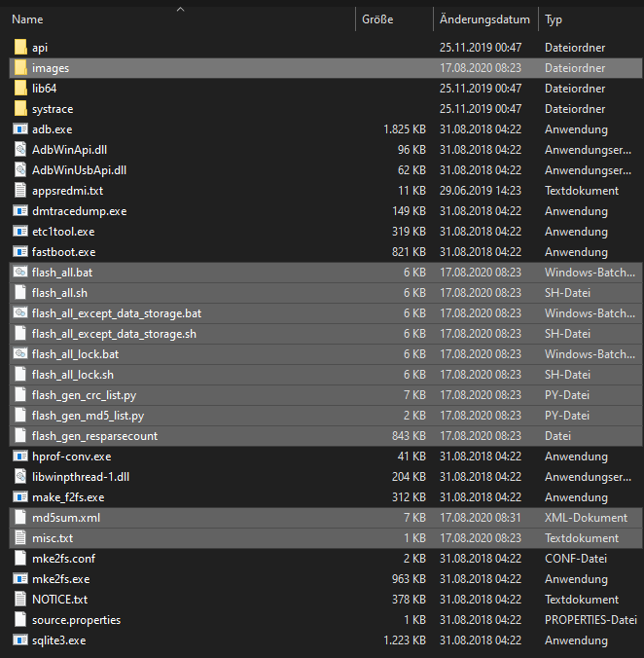Click the make_f2fs.exe icon

coord(20,497)
